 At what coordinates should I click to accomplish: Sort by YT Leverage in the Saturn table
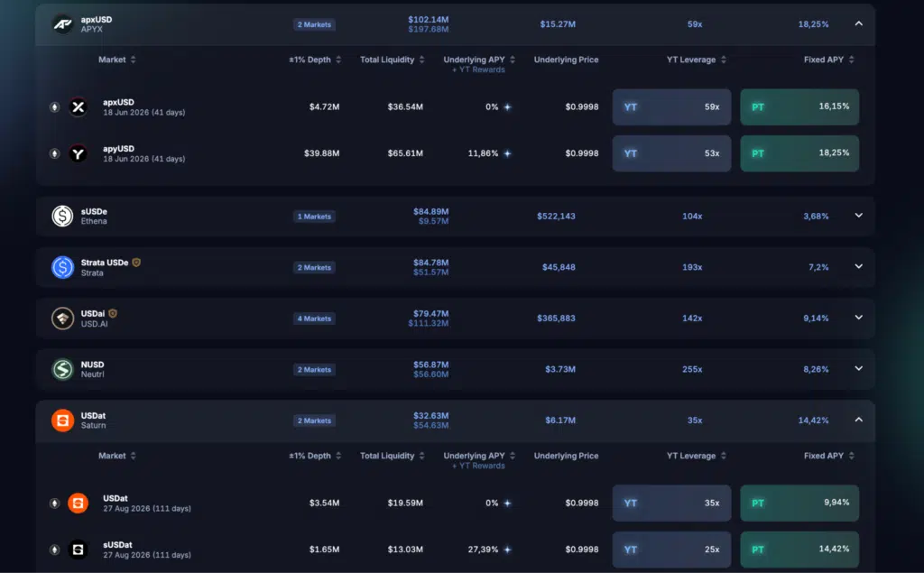[x=724, y=456]
